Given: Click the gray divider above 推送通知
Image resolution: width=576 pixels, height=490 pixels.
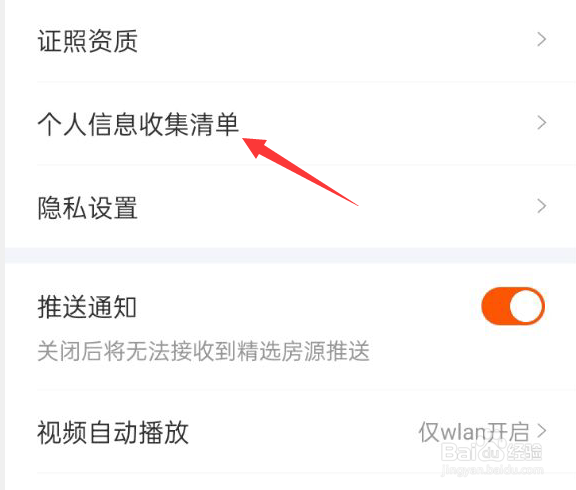Looking at the screenshot, I should click(x=290, y=255).
